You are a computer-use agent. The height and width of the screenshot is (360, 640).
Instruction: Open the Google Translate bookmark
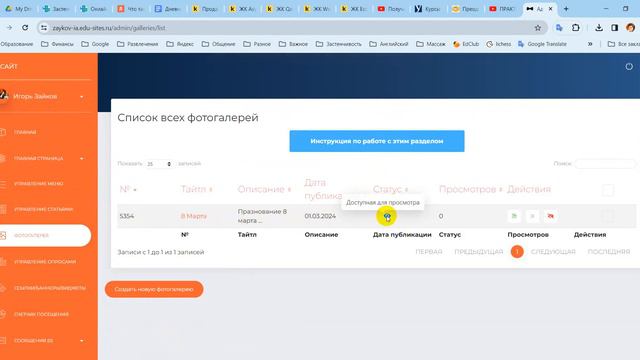click(542, 44)
